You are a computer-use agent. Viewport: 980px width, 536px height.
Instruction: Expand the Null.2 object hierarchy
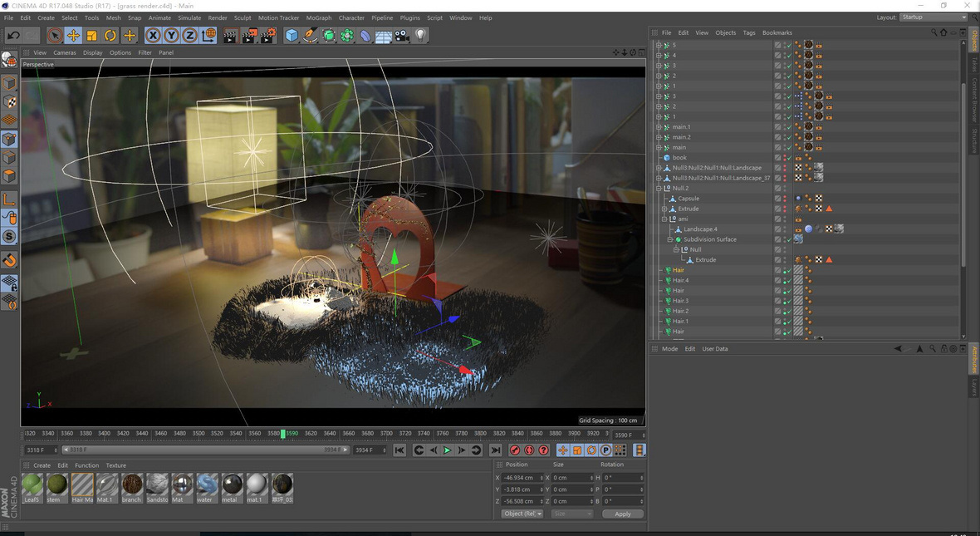point(659,189)
